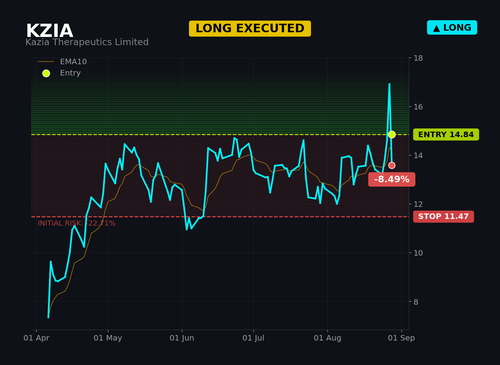Click the STOP 11.47 price label
The width and height of the screenshot is (500, 365).
pos(443,216)
